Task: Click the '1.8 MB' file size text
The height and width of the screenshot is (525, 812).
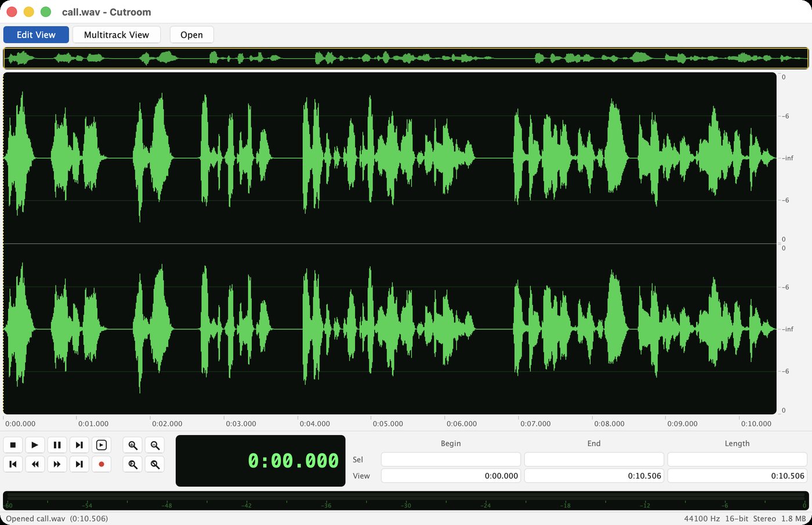Action: pos(793,519)
